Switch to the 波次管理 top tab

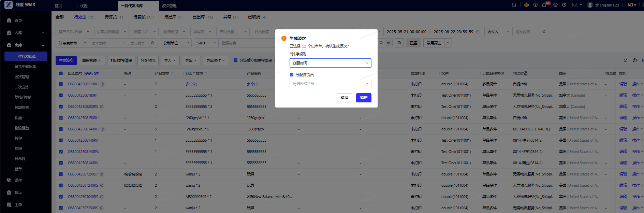pyautogui.click(x=169, y=6)
